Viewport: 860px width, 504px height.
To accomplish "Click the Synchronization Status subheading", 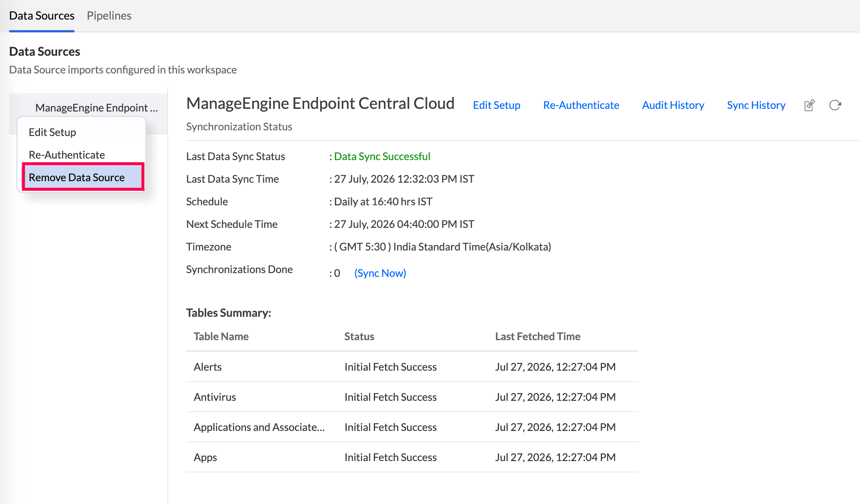I will (x=239, y=127).
